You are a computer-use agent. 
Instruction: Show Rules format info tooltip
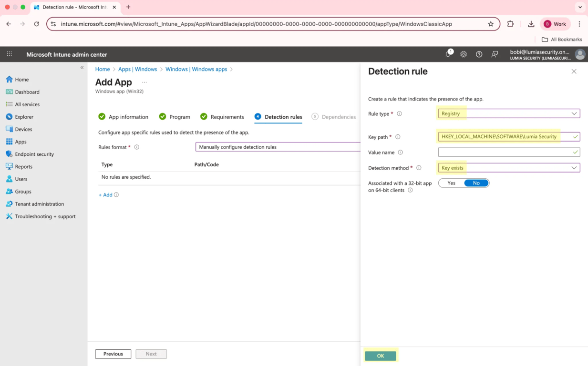pyautogui.click(x=137, y=147)
